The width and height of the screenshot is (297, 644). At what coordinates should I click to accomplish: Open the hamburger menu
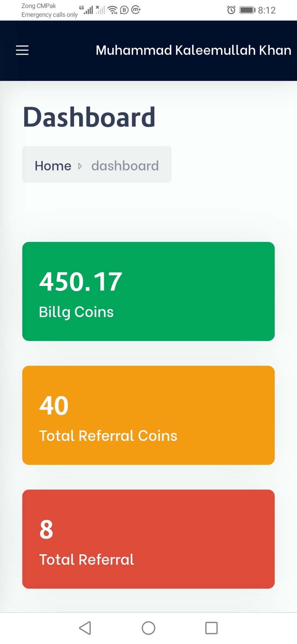pos(22,50)
